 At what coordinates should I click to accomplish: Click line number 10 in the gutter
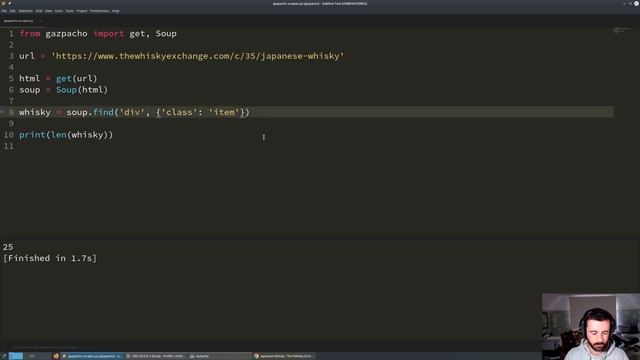(9, 135)
